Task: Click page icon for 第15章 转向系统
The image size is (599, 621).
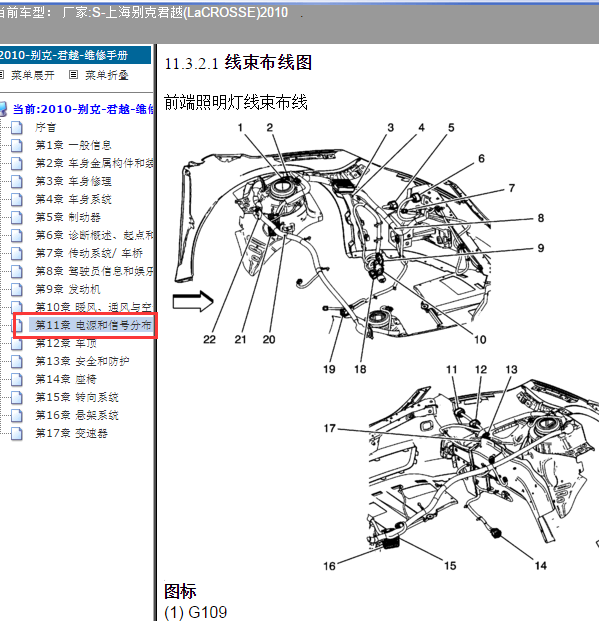Action: [x=17, y=397]
